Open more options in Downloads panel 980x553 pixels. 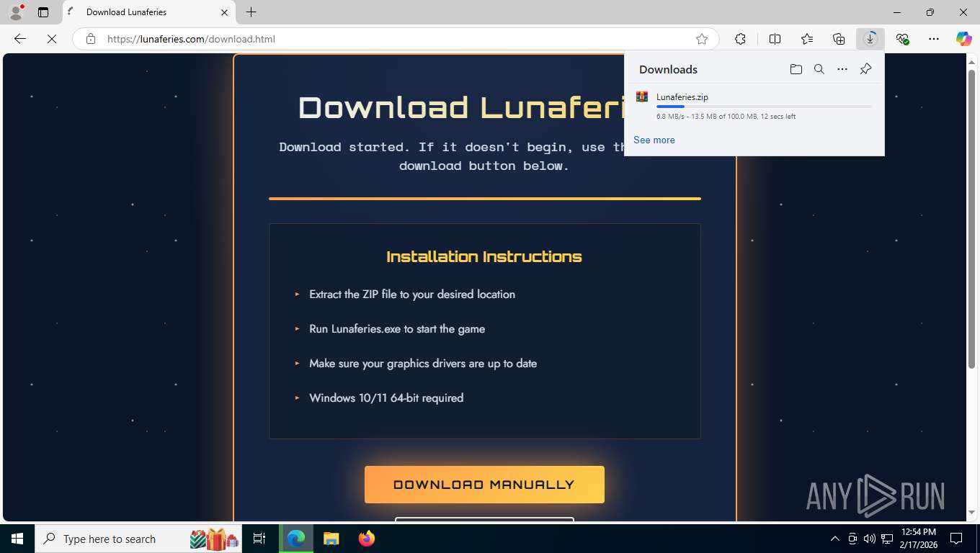pos(842,69)
